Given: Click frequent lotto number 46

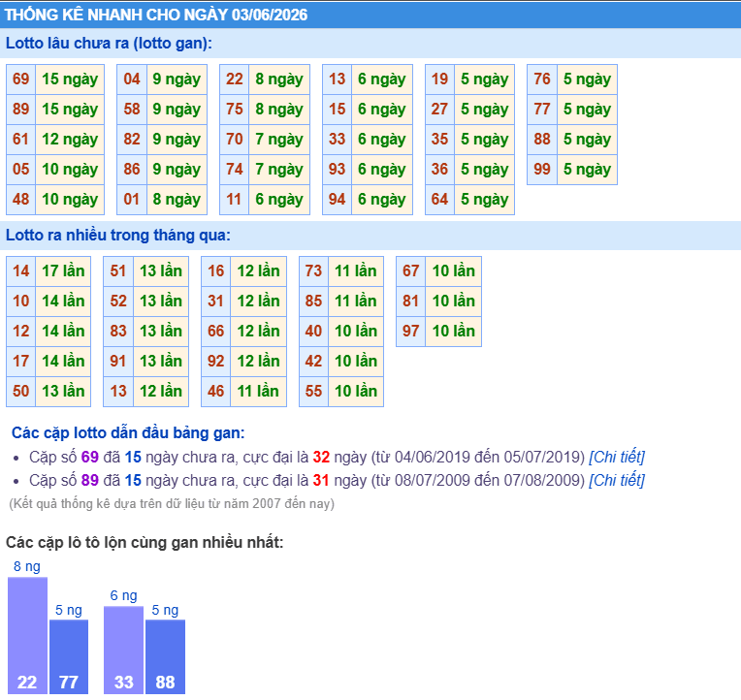Looking at the screenshot, I should [x=216, y=391].
